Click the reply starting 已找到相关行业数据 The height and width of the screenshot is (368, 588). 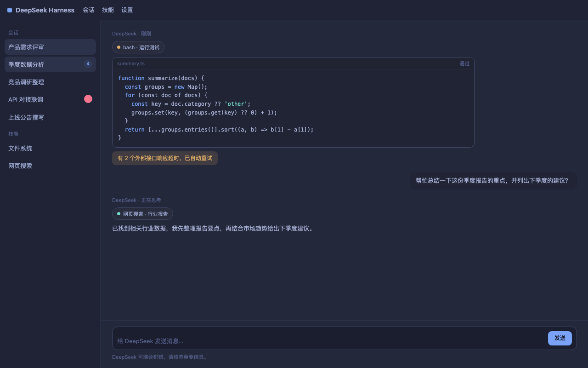coord(214,229)
